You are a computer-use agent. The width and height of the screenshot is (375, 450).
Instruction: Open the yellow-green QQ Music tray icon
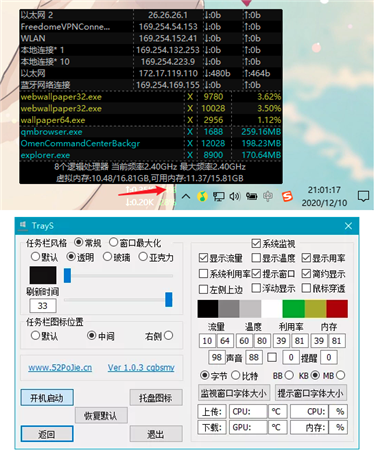point(202,196)
